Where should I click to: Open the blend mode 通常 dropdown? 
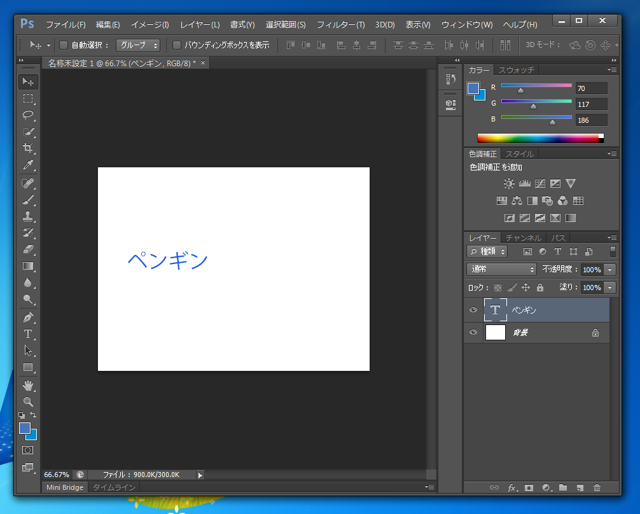pos(501,269)
